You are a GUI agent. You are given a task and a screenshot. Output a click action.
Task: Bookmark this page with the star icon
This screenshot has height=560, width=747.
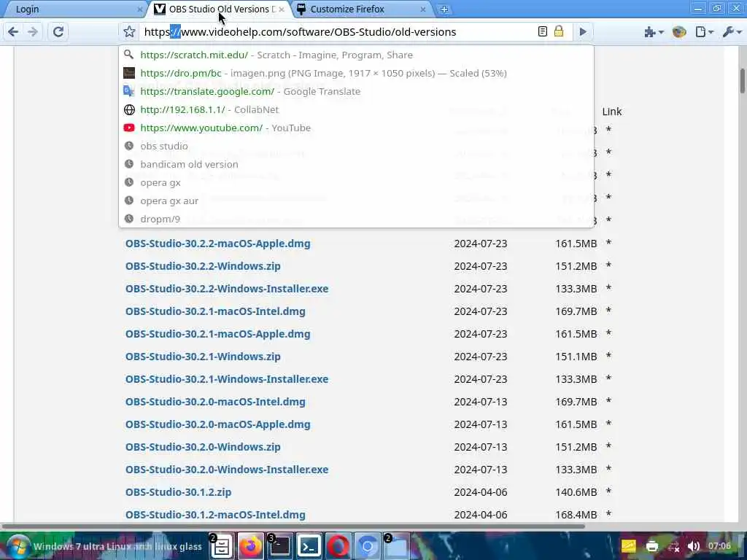(x=129, y=32)
